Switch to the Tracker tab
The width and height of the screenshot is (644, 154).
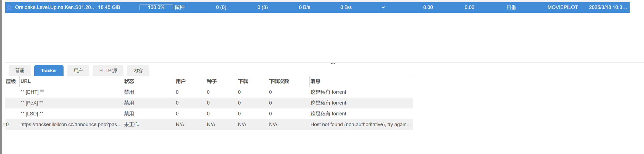click(49, 70)
